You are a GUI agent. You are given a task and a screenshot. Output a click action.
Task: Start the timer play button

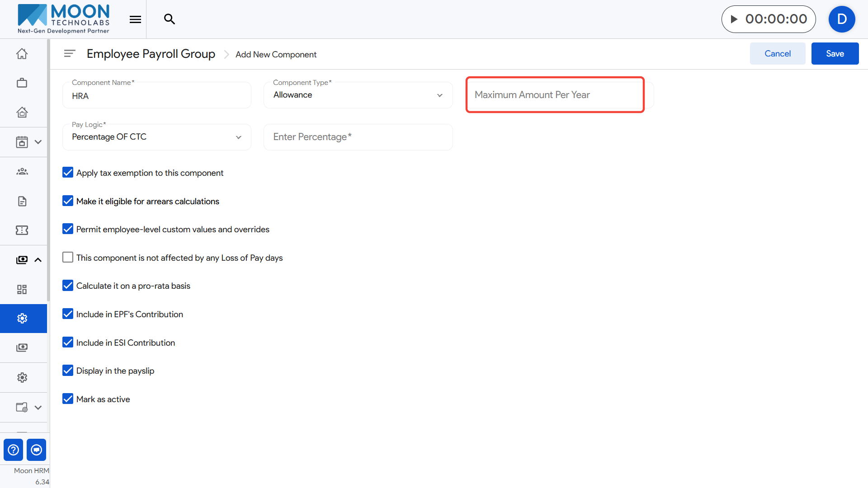pos(734,19)
